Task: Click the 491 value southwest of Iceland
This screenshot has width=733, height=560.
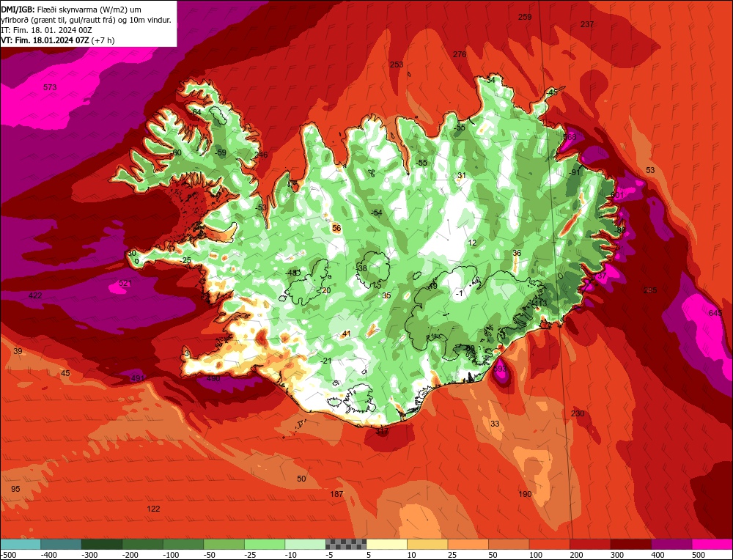Action: 138,378
